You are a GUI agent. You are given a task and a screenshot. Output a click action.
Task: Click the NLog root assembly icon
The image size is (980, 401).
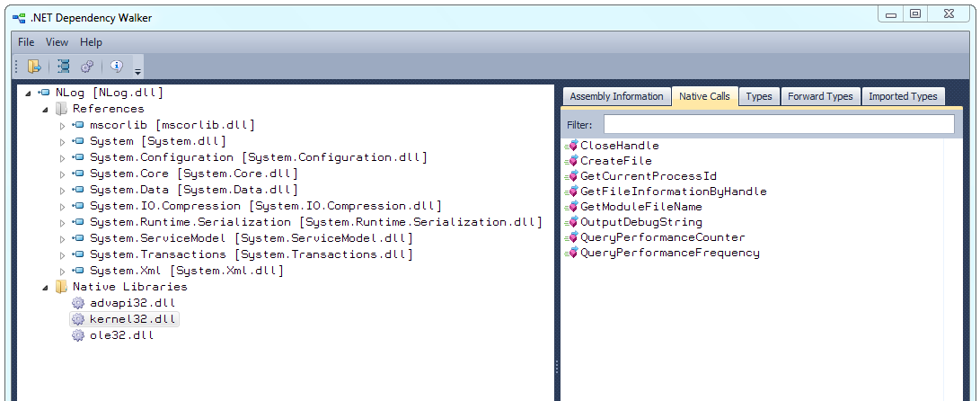(44, 93)
